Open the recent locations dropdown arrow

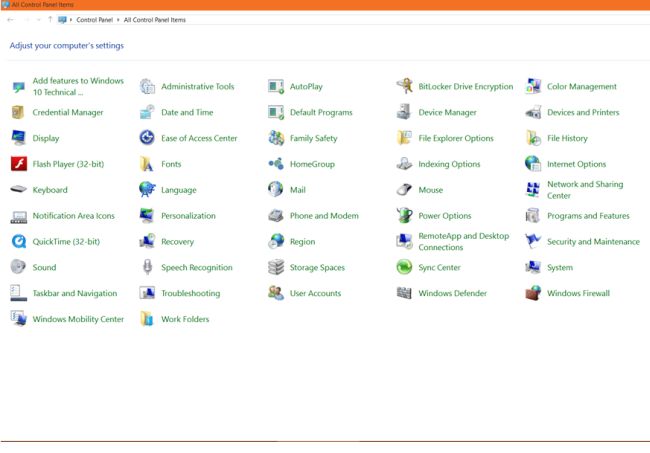(x=39, y=19)
